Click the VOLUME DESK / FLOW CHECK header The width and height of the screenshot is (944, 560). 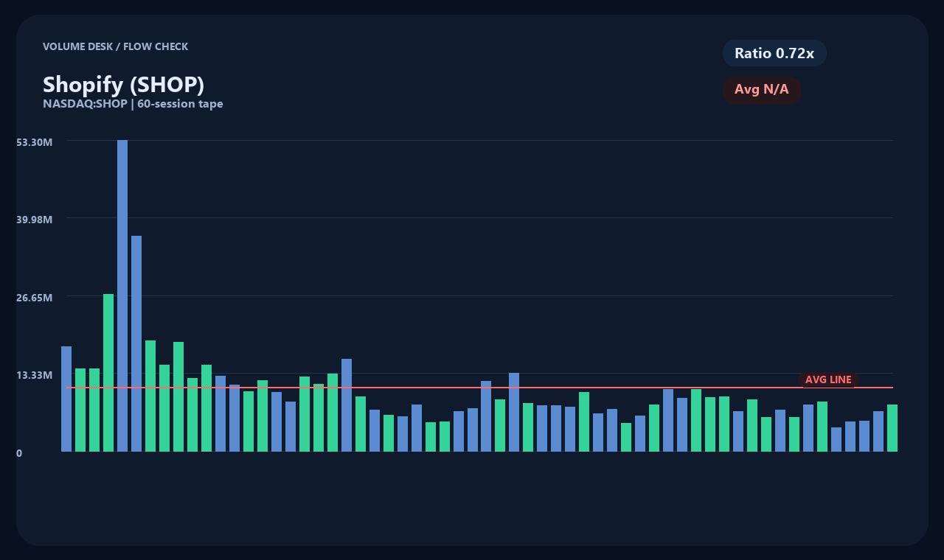point(115,46)
